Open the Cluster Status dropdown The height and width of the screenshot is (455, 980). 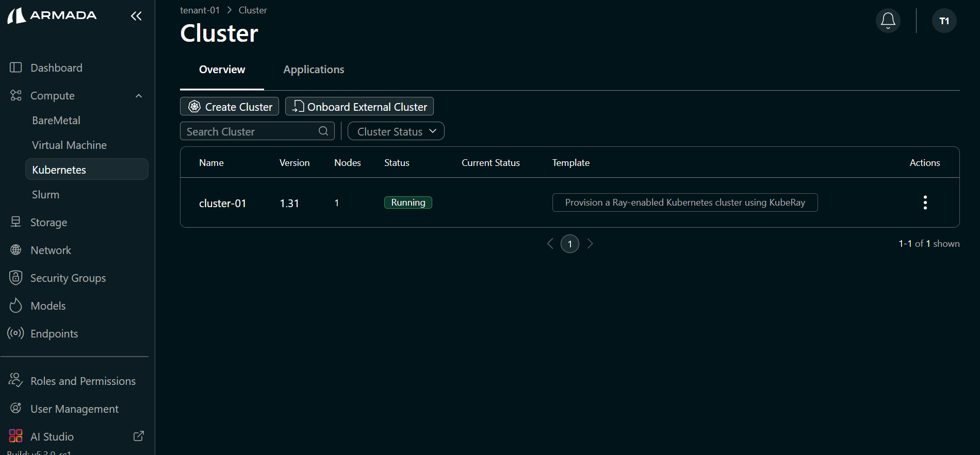[396, 131]
